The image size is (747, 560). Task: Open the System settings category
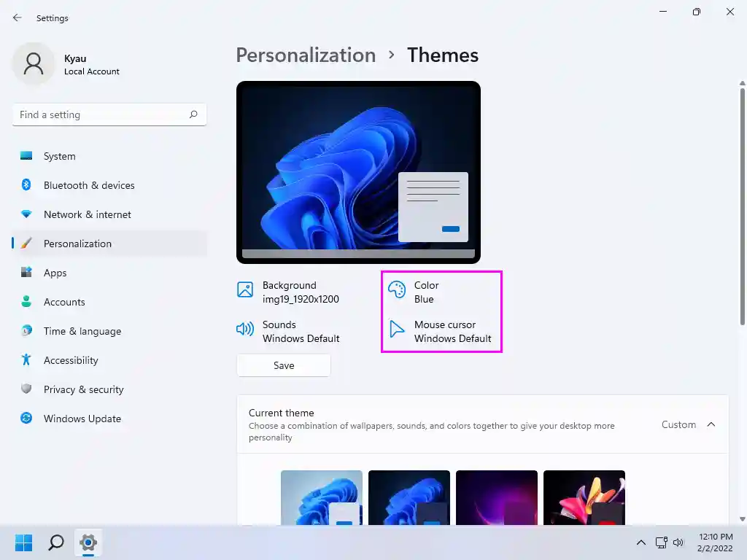pos(109,156)
